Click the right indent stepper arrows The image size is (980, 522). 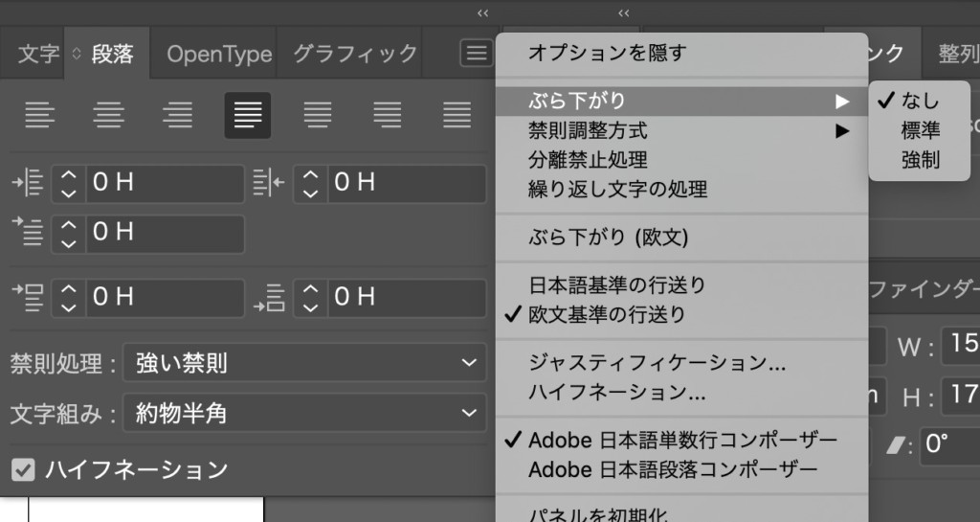309,183
